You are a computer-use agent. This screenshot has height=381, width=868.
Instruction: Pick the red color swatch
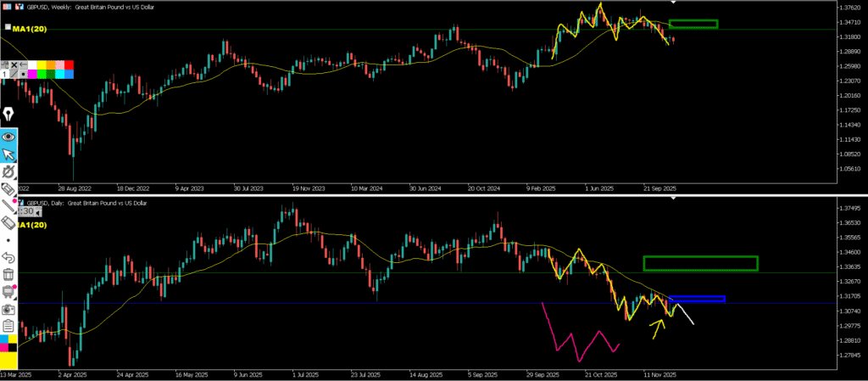[x=69, y=64]
